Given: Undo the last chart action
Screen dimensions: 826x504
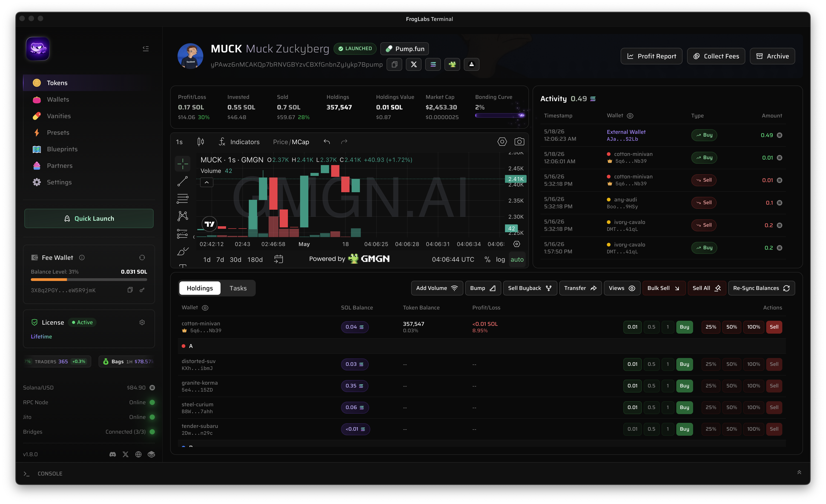Looking at the screenshot, I should click(x=327, y=142).
